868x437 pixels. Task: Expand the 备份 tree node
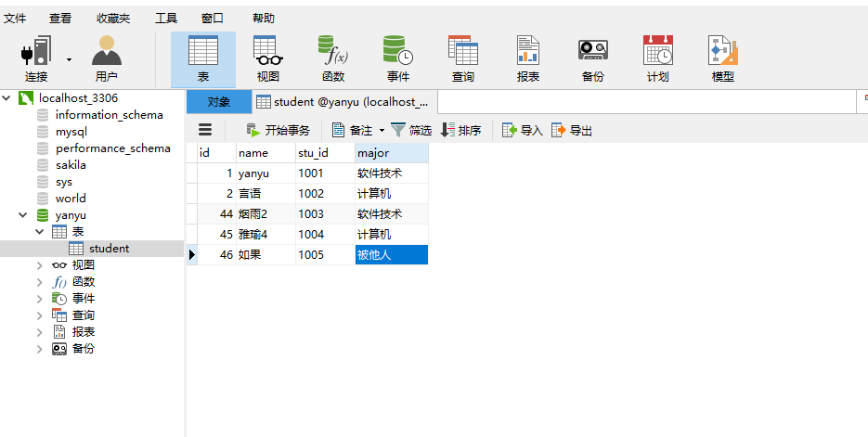tap(39, 349)
